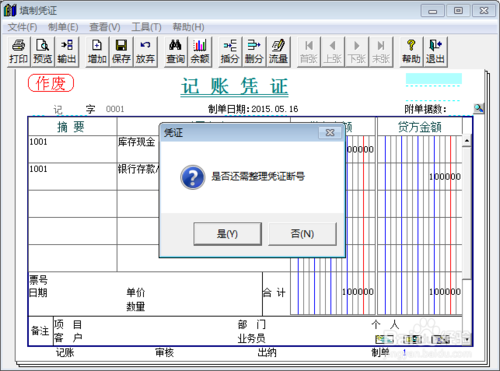The image size is (500, 371).
Task: Open the 帮助 help toolbar icon
Action: point(411,52)
